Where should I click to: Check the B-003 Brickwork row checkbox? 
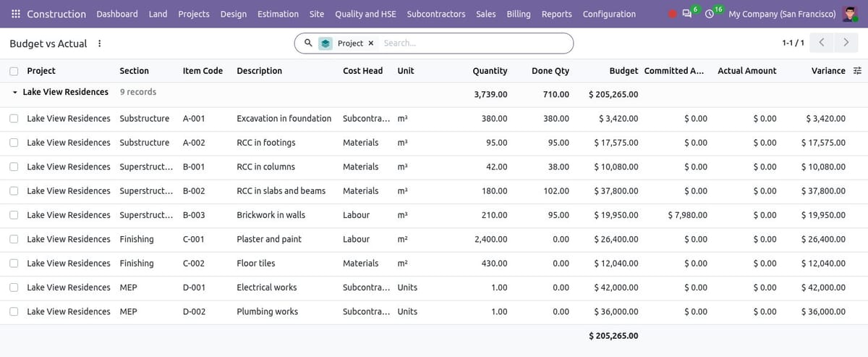tap(14, 215)
